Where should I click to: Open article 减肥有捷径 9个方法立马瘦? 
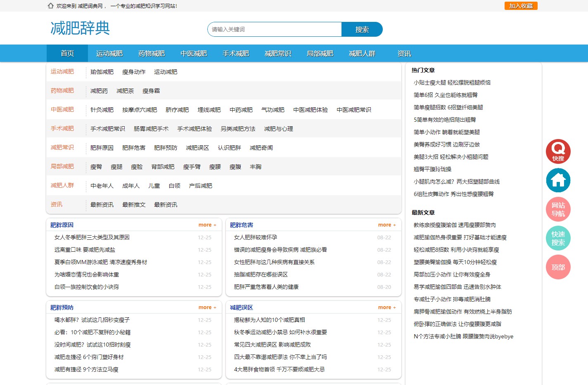[86, 369]
